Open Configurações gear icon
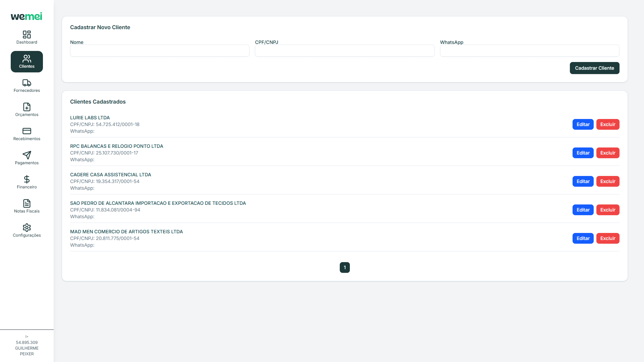Screen dimensions: 644x362 27,228
